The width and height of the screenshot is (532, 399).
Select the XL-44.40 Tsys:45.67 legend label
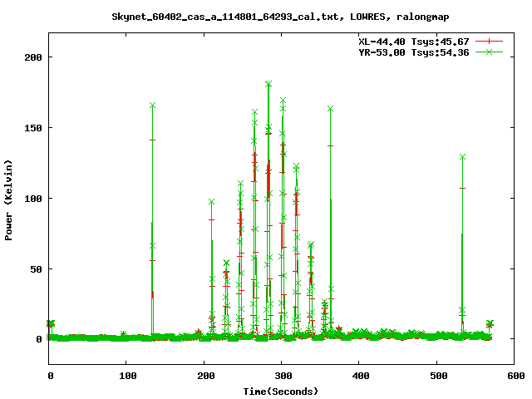414,42
